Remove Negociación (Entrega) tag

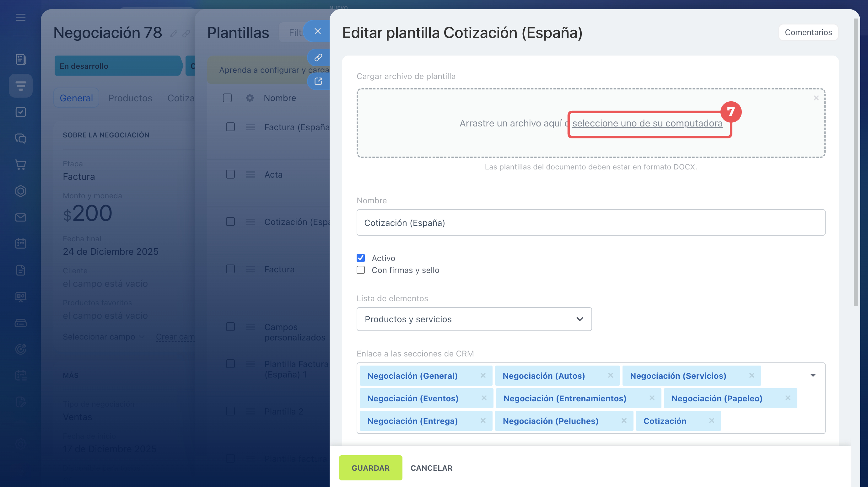[x=483, y=421]
